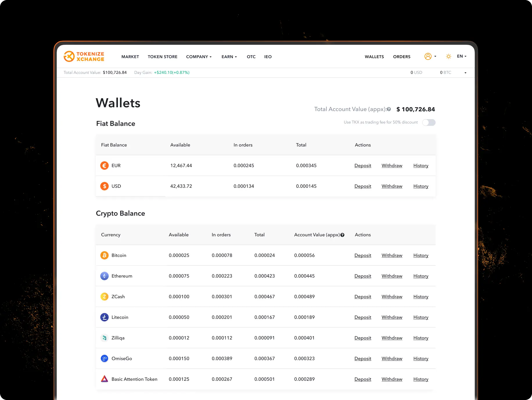
Task: Select the Basic Attention Token icon
Action: point(104,379)
